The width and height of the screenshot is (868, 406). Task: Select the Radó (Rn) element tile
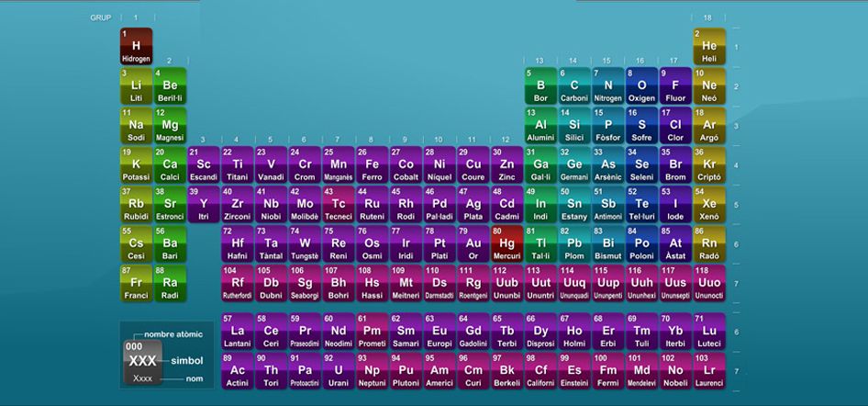709,244
